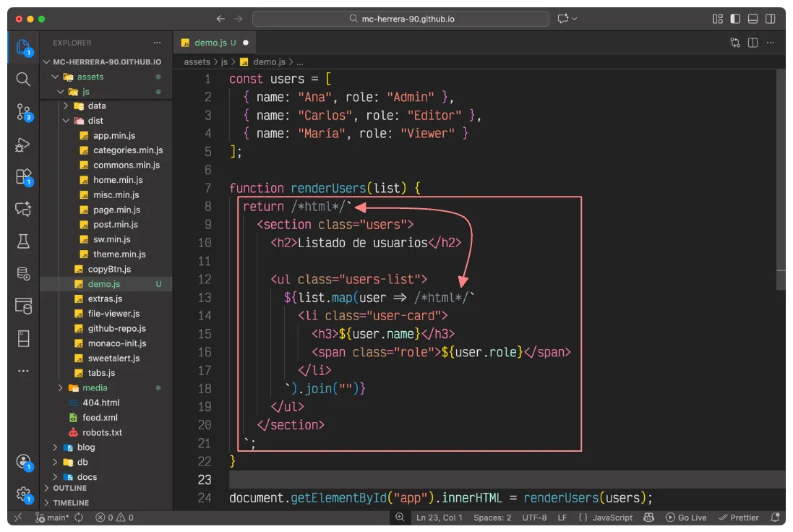The image size is (793, 532).
Task: Click the split editor right icon
Action: point(753,43)
